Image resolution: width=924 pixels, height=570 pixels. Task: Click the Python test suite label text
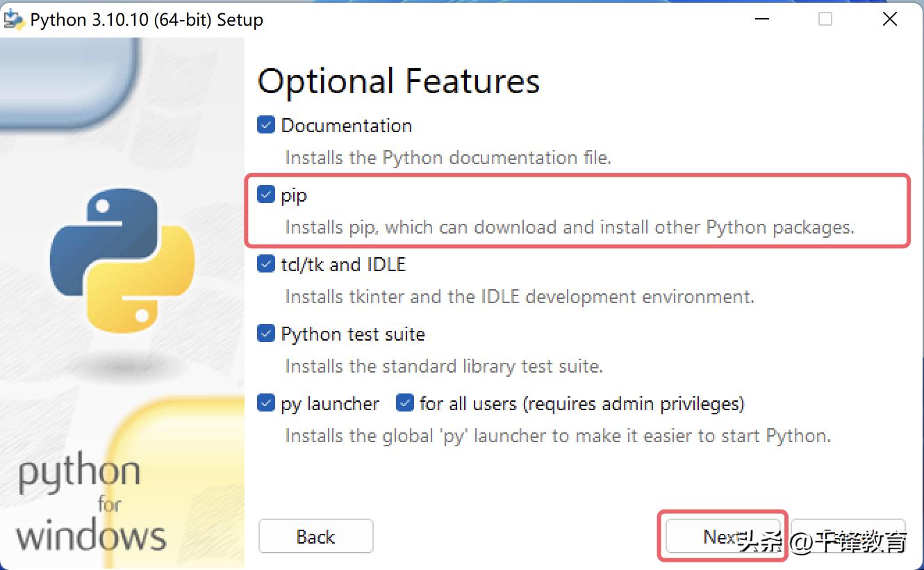[x=353, y=334]
